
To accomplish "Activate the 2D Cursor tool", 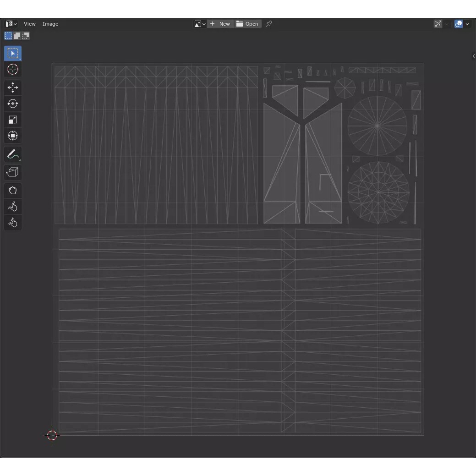I will (x=13, y=70).
